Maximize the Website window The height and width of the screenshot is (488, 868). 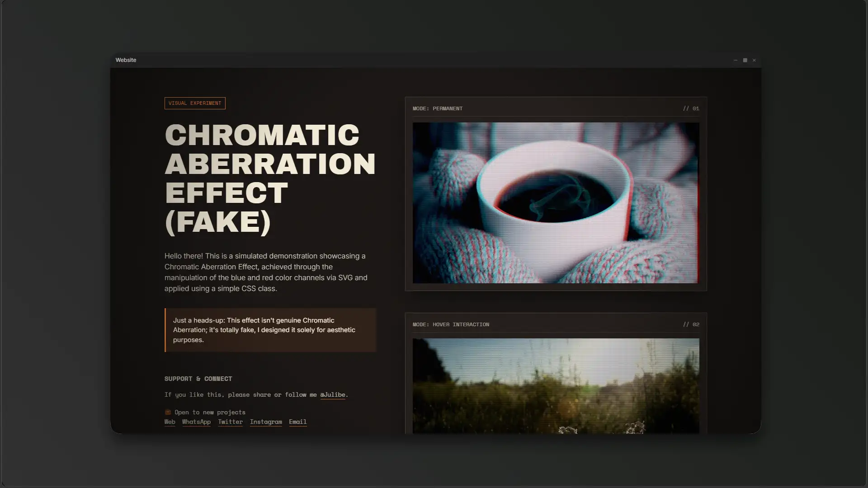click(x=745, y=60)
